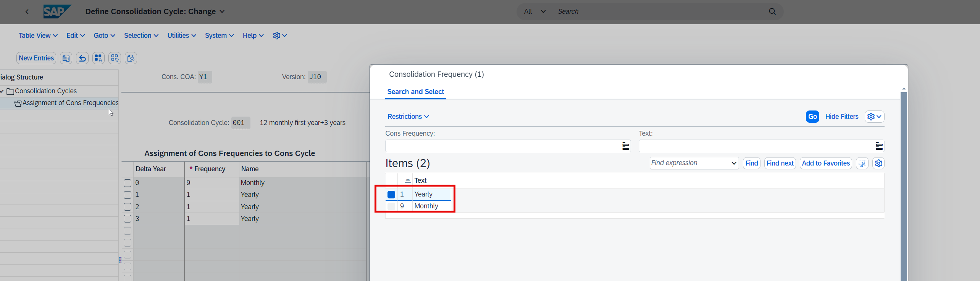
Task: Check the row checkbox for Delta Year 2
Action: point(128,207)
